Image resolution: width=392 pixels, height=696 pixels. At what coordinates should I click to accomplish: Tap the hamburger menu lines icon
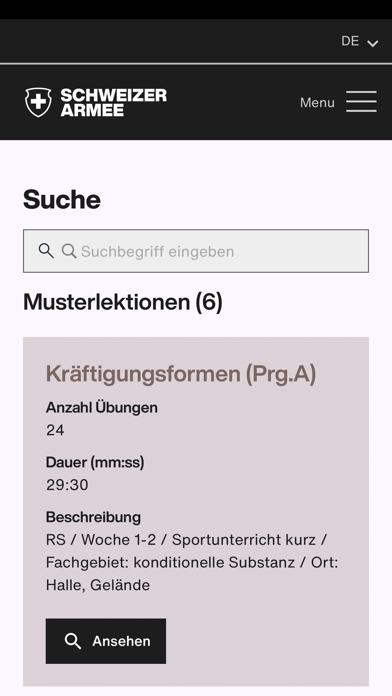tap(361, 102)
